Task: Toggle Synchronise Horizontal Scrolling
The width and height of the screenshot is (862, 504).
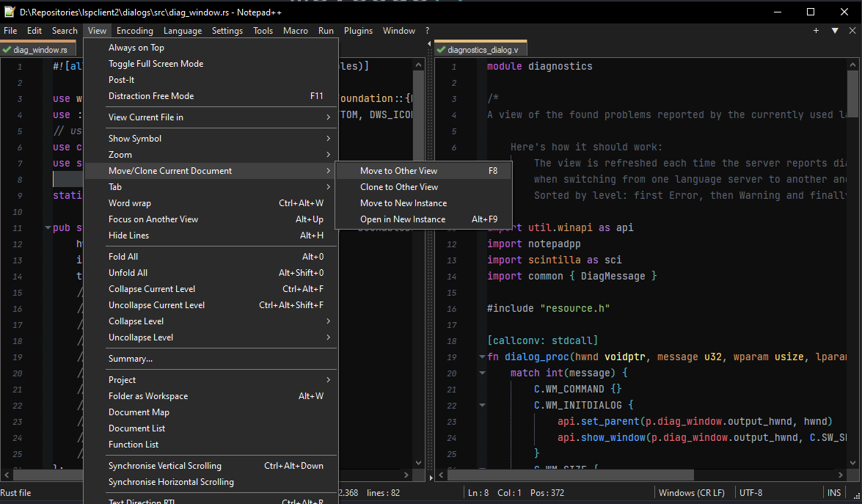Action: point(211,481)
